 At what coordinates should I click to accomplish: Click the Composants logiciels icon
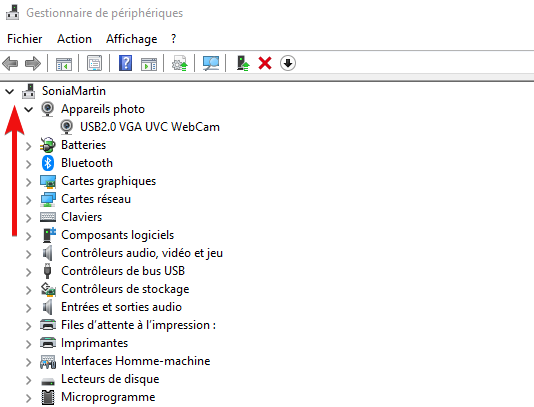pyautogui.click(x=49, y=235)
